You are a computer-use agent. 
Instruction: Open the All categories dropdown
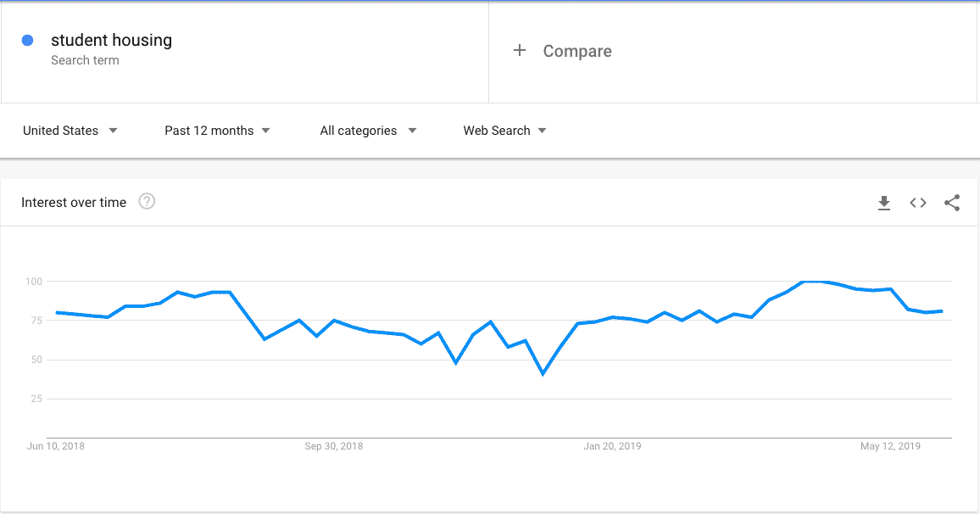tap(368, 131)
